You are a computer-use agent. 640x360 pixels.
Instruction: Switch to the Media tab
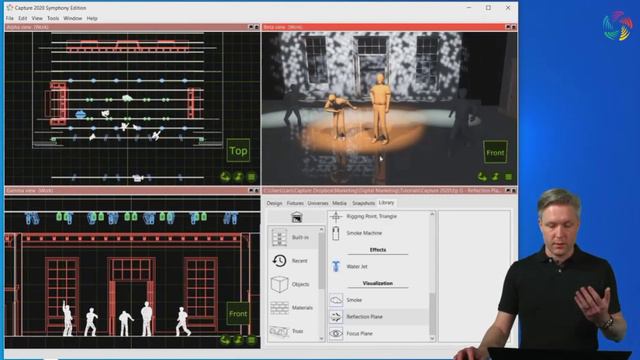339,203
